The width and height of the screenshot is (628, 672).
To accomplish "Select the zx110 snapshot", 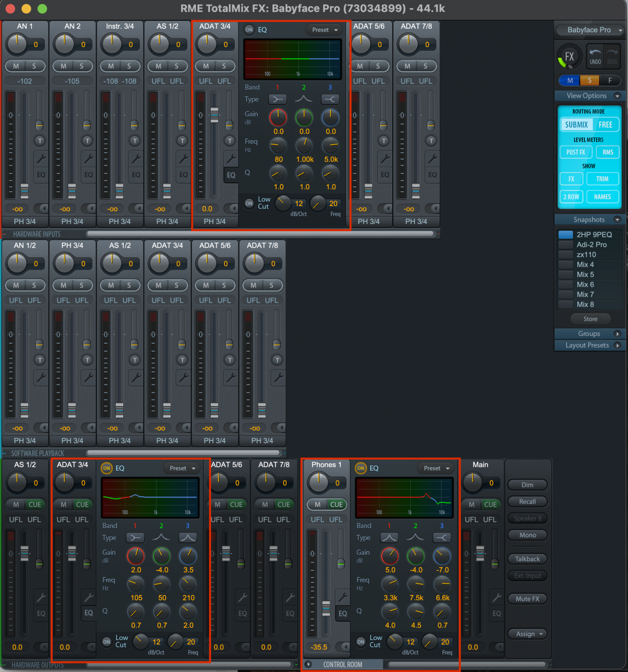I will pos(590,254).
